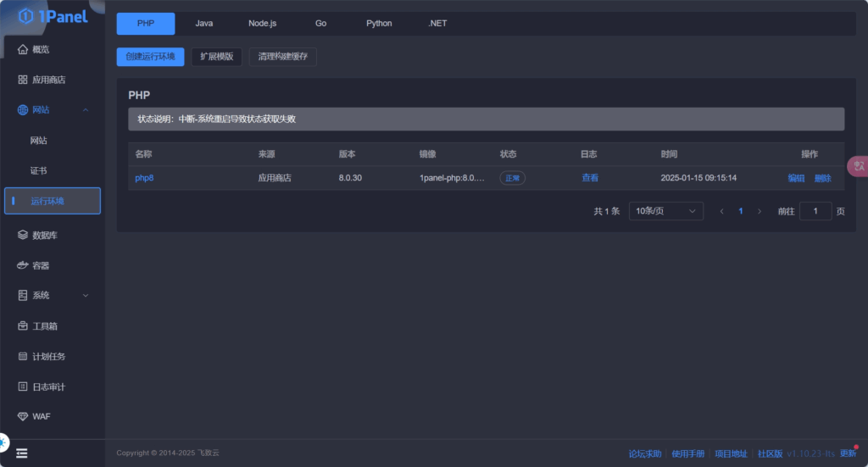Screen dimensions: 868x467
Task: Collapse the sidebar menu with bottom icon
Action: 22,453
